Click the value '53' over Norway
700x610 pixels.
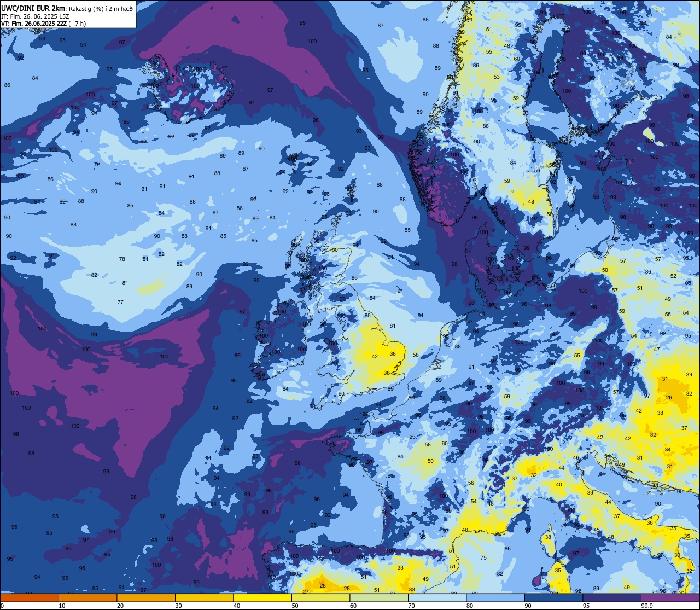point(497,77)
